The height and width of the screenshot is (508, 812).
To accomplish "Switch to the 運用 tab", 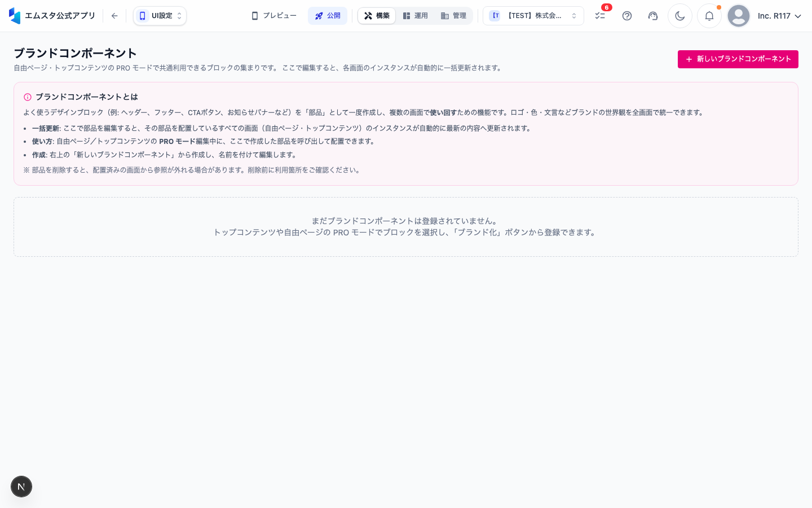I will (x=415, y=16).
